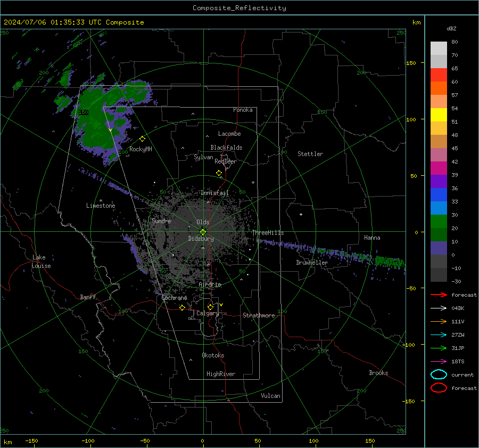This screenshot has width=479, height=448.
Task: Click the Stettler label
Action: [x=310, y=154]
